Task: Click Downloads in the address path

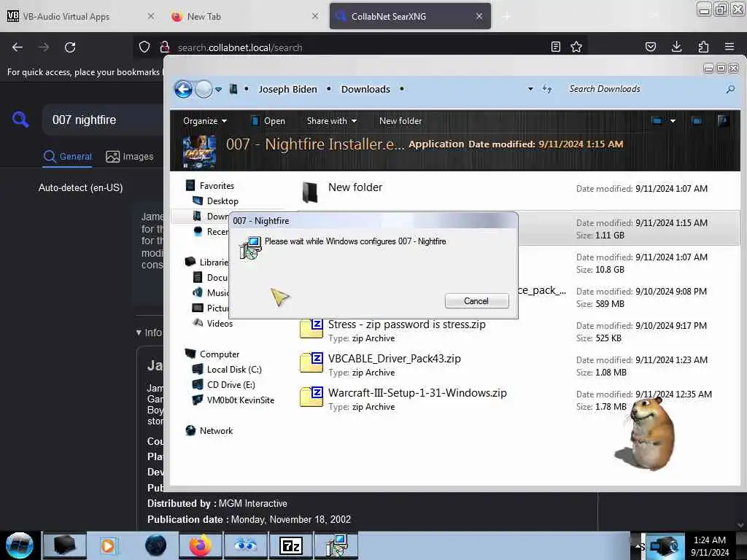Action: [x=365, y=89]
